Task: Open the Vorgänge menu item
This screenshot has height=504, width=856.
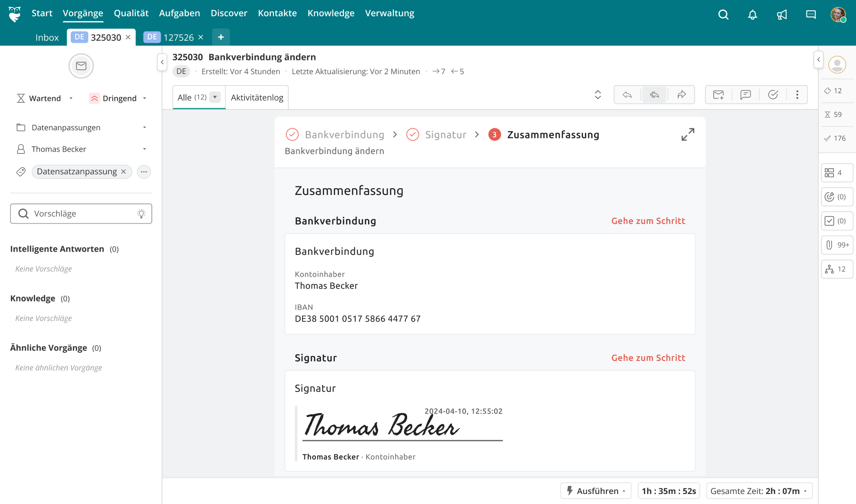Action: (x=83, y=13)
